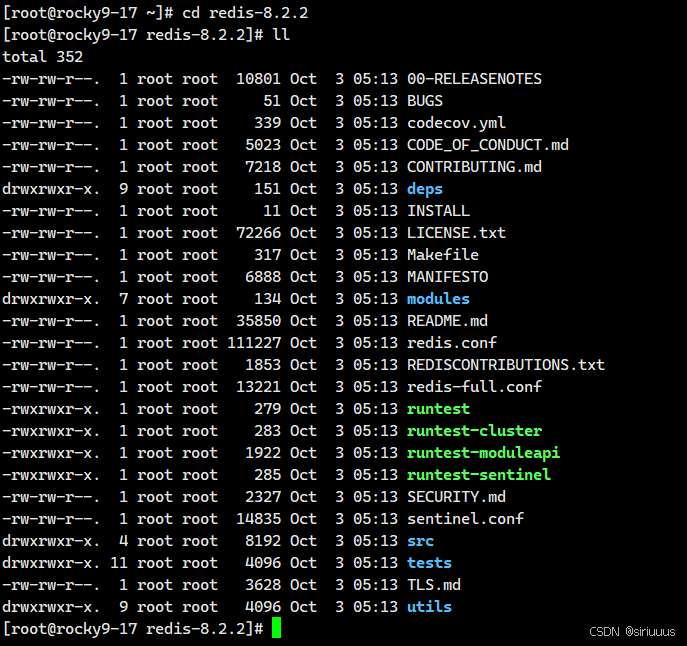This screenshot has width=687, height=646.
Task: Click runtest-sentinel executable name
Action: point(478,475)
